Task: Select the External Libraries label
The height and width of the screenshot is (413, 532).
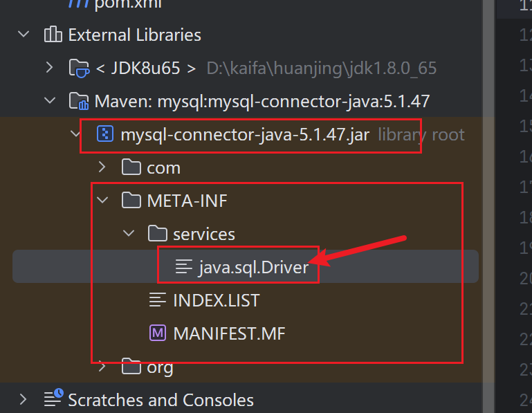Action: tap(134, 35)
